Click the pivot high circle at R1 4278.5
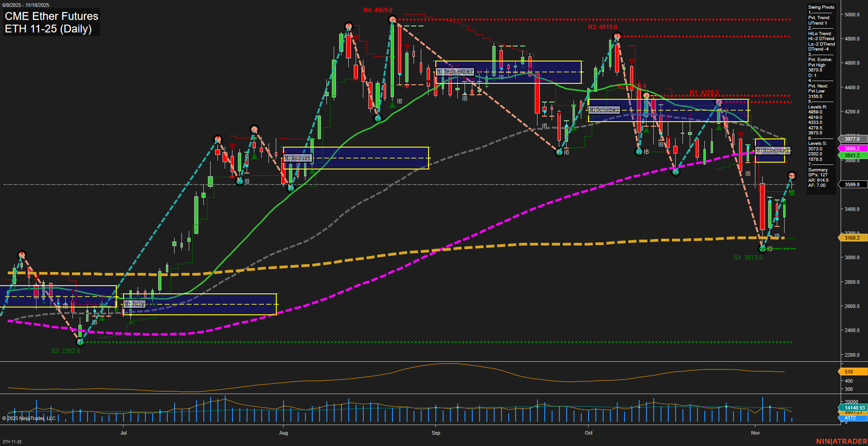This screenshot has height=446, width=868. point(719,103)
